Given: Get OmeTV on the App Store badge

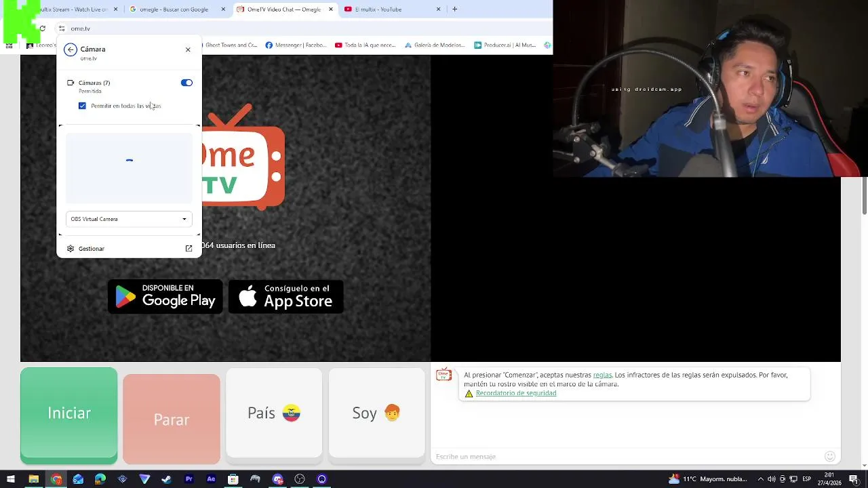Looking at the screenshot, I should pyautogui.click(x=286, y=296).
